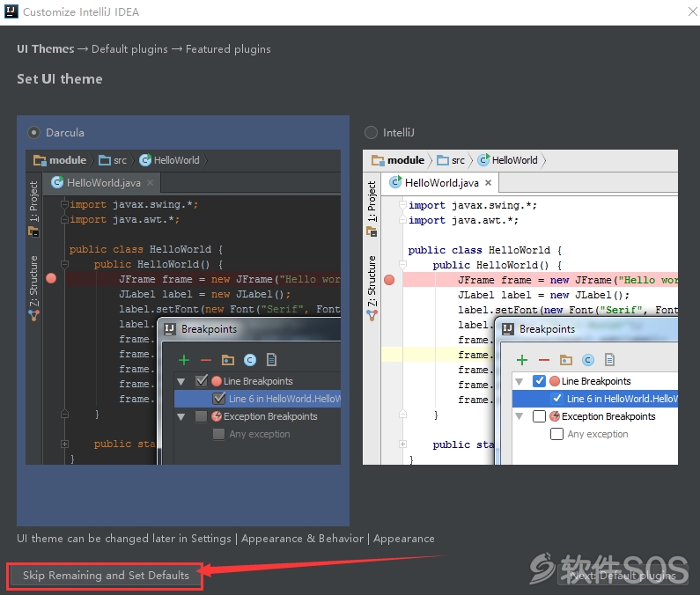Image resolution: width=700 pixels, height=595 pixels.
Task: Open HelloWorld.java tab in Darcula preview
Action: pos(103,182)
